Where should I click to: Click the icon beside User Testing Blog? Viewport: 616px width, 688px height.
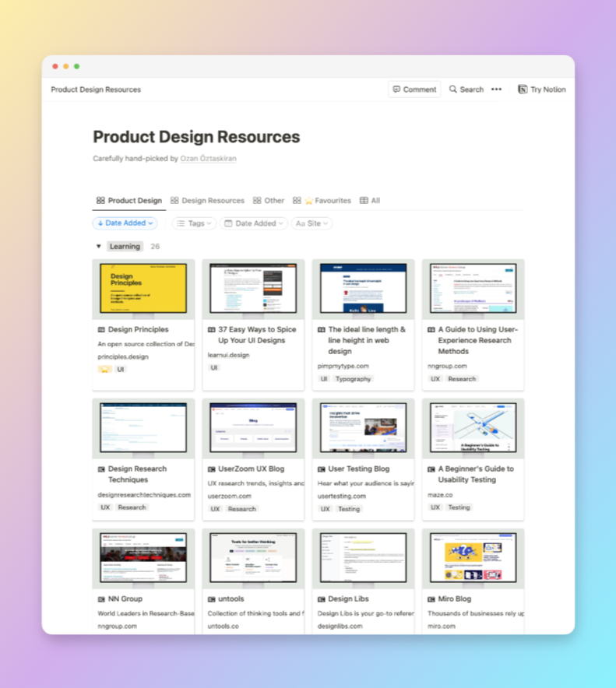[322, 469]
